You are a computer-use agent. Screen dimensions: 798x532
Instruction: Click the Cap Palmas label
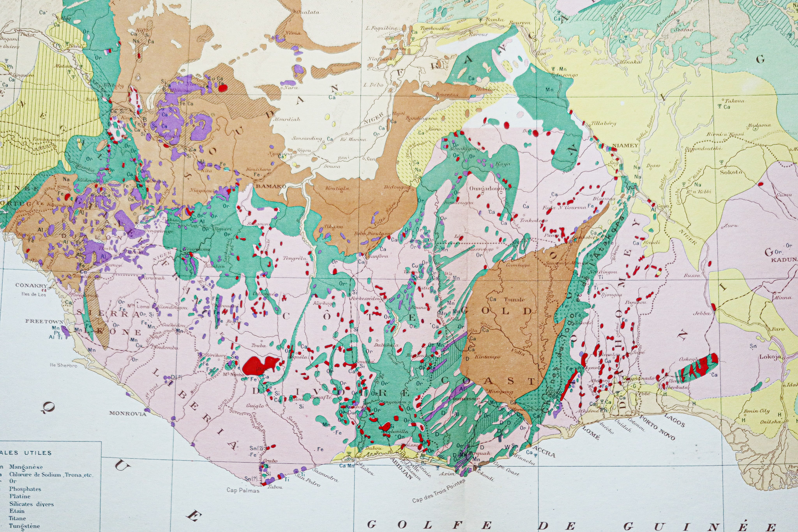(244, 491)
